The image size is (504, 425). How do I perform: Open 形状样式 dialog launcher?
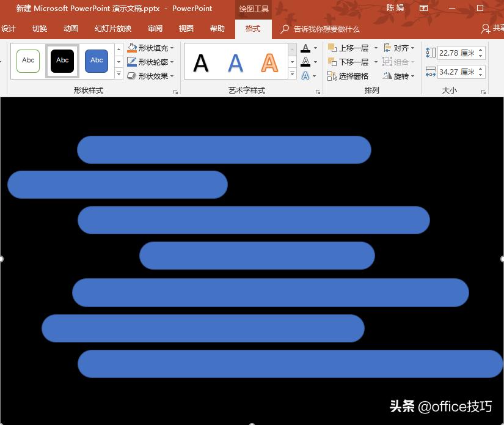(x=175, y=92)
